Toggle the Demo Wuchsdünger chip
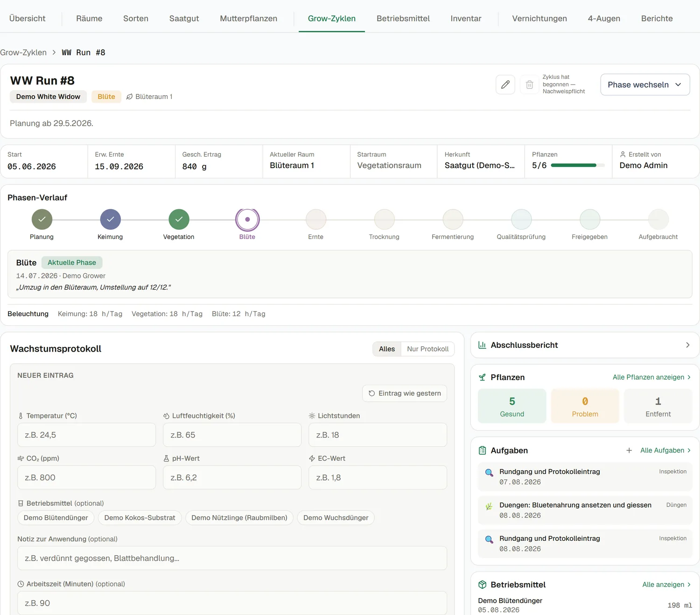Viewport: 700px width, 615px height. tap(336, 517)
